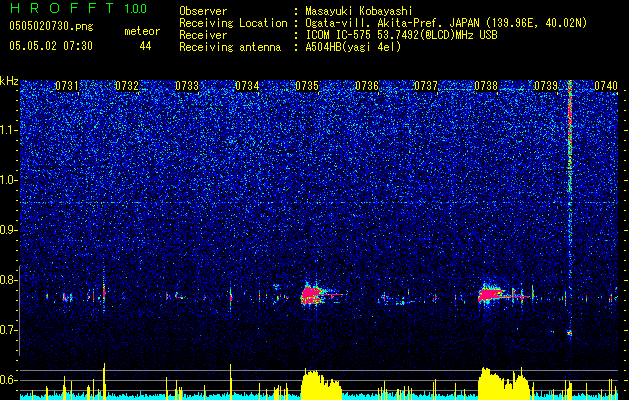The height and width of the screenshot is (400, 629).
Task: Click the 0739 time marker
Action: (x=546, y=86)
